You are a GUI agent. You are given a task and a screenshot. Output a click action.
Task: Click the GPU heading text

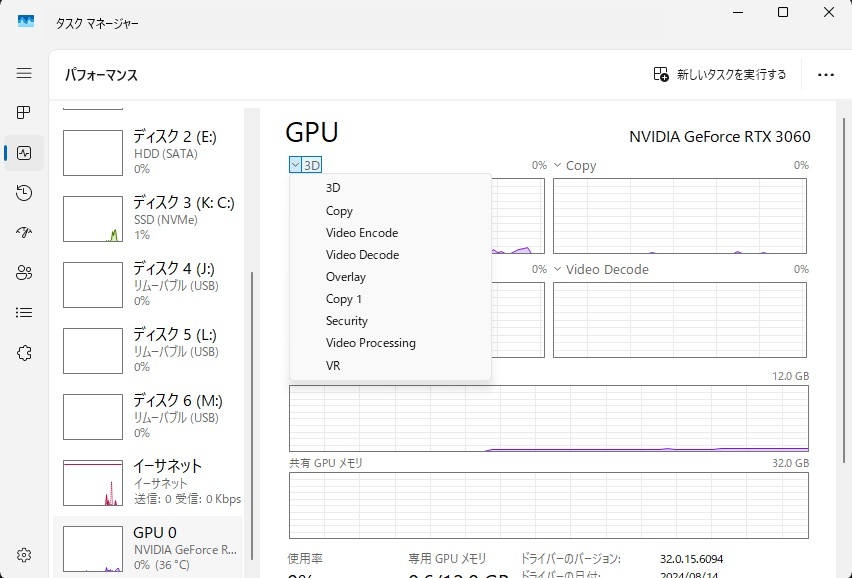coord(312,132)
